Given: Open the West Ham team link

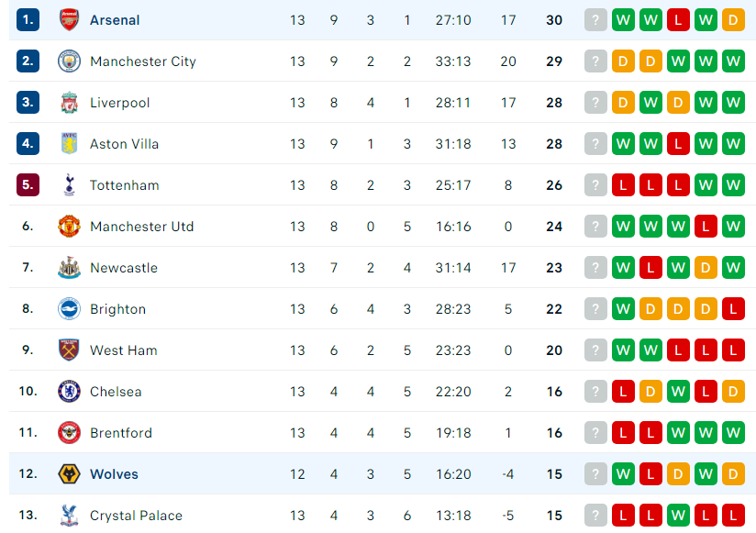Looking at the screenshot, I should point(124,350).
